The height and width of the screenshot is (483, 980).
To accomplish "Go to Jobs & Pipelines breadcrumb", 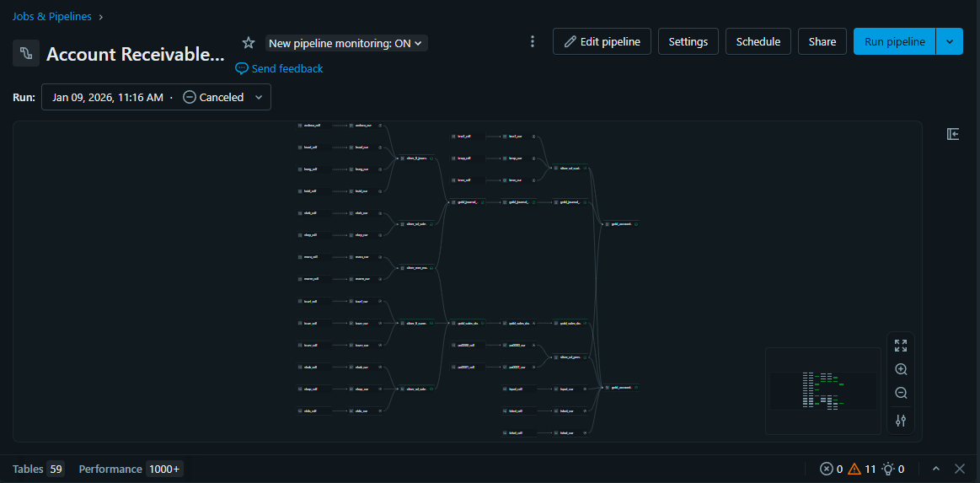I will (52, 16).
